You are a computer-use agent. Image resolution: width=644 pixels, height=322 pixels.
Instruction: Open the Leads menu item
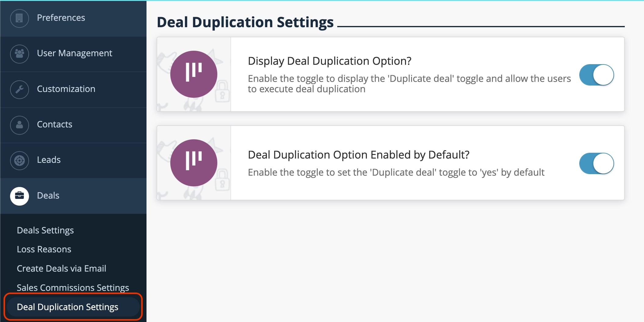click(x=49, y=160)
